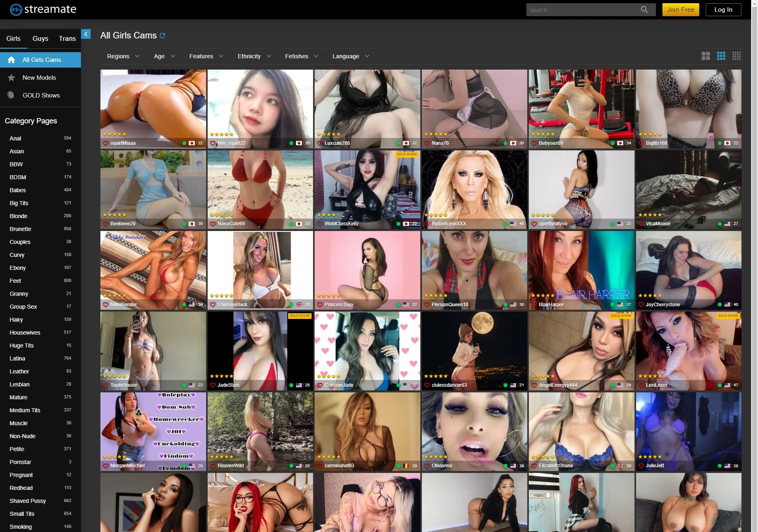Open the GOLD Shows sidebar item
This screenshot has width=758, height=532.
pyautogui.click(x=41, y=95)
